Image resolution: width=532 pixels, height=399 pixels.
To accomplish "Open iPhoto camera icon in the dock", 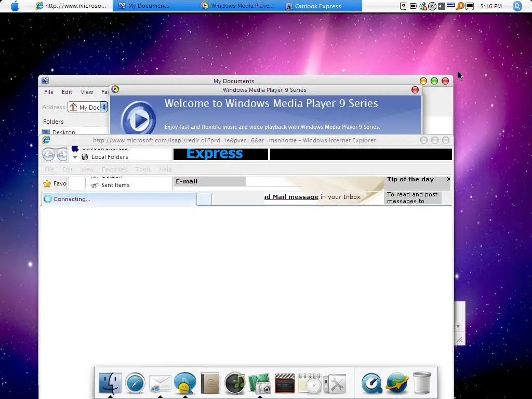I will (260, 383).
